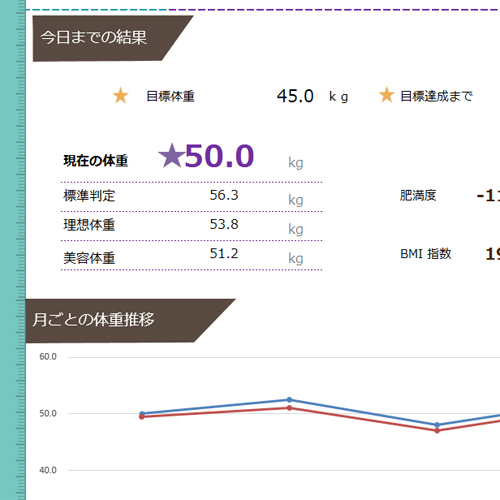The width and height of the screenshot is (500, 500).
Task: Click the purple star next to 50.0
Action: coord(171,155)
